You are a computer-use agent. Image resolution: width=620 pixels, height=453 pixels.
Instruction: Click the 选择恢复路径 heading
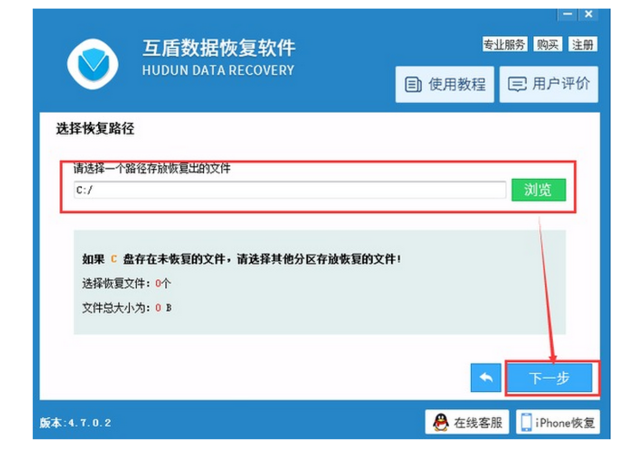click(95, 129)
